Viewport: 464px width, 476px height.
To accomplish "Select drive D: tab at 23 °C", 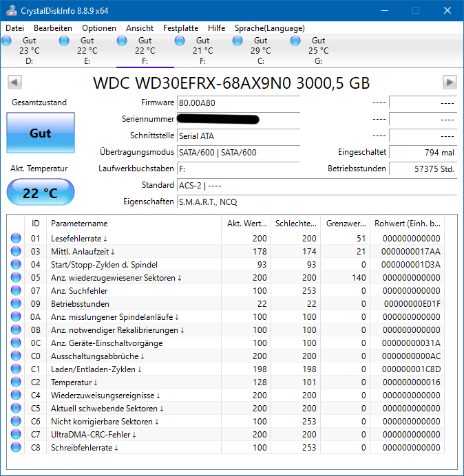I will 29,51.
